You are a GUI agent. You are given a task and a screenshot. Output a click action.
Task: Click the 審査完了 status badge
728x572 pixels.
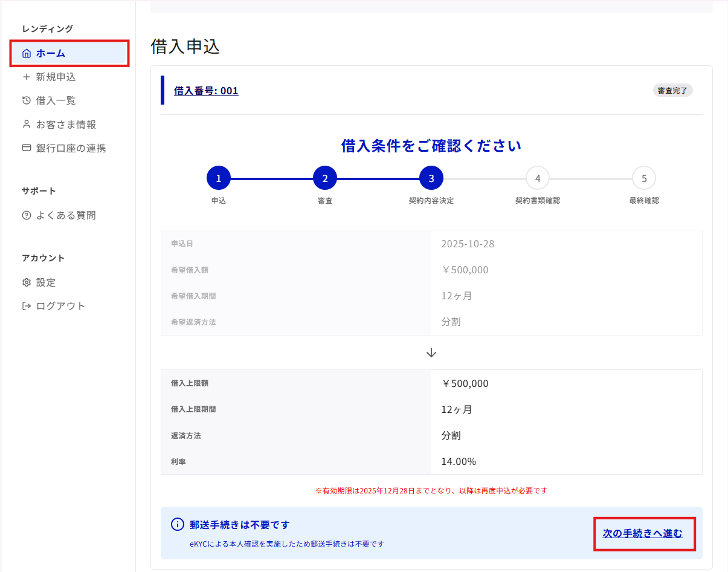pyautogui.click(x=672, y=91)
